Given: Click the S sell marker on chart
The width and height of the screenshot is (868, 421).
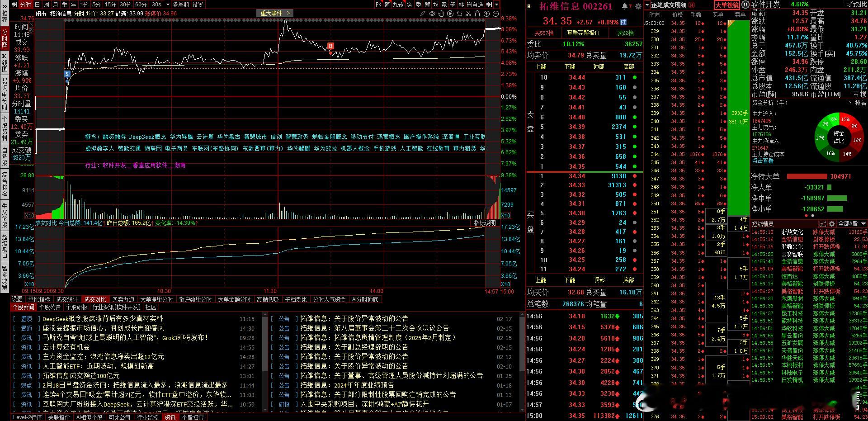Looking at the screenshot, I should tap(67, 74).
